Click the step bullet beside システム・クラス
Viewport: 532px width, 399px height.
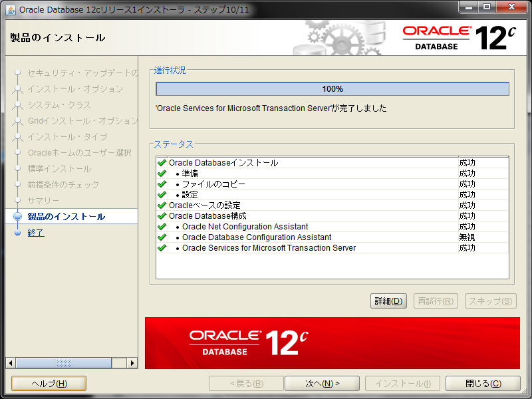tap(18, 105)
